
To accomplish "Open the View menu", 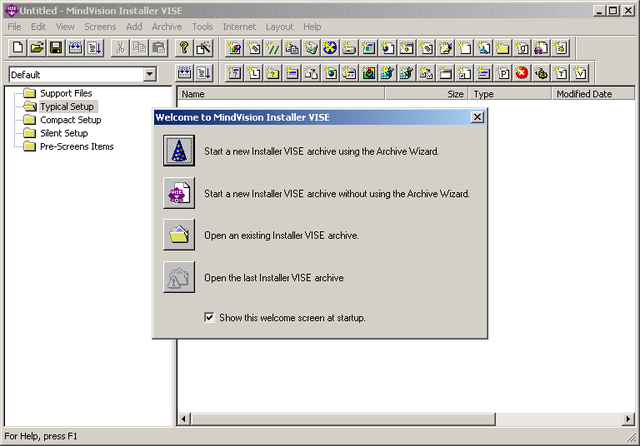I will coord(65,27).
